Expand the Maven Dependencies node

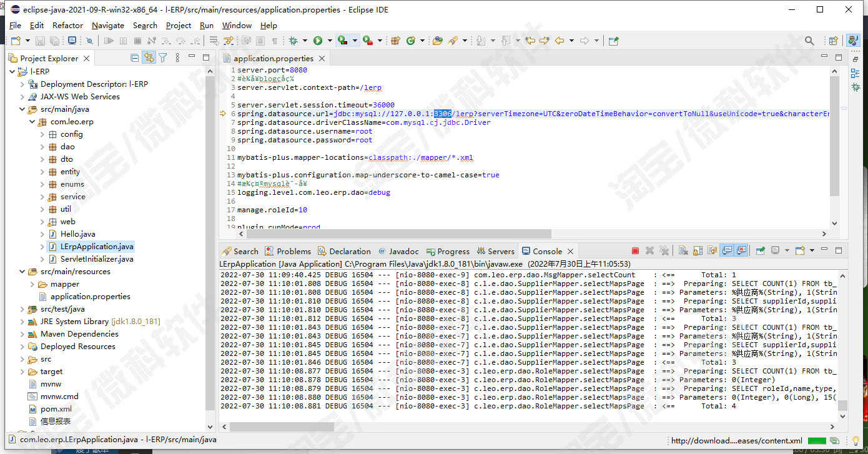click(22, 334)
